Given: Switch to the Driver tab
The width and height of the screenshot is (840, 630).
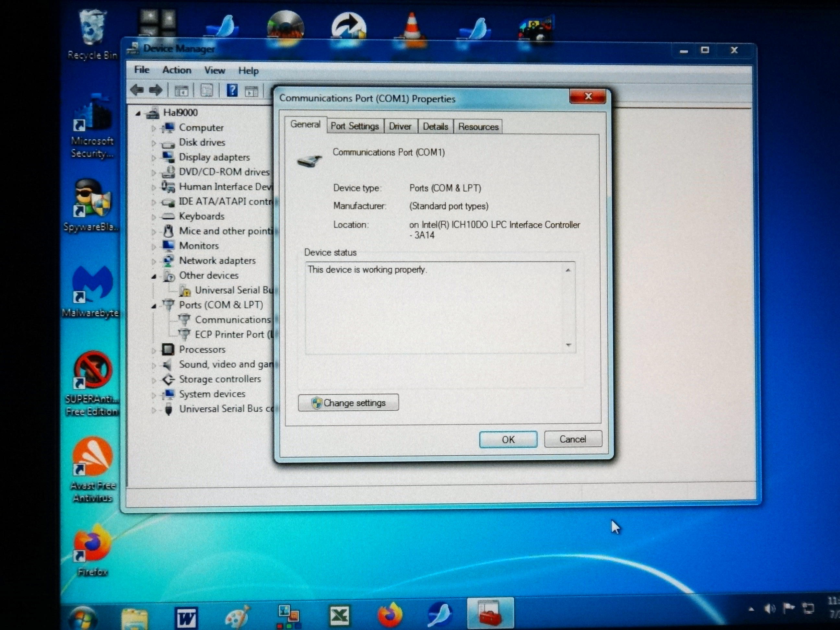Looking at the screenshot, I should pos(400,126).
